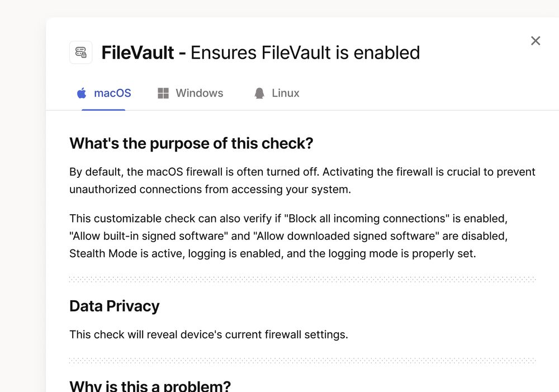Screen dimensions: 559x392
Task: Click the Apple logo icon
Action: (x=82, y=93)
